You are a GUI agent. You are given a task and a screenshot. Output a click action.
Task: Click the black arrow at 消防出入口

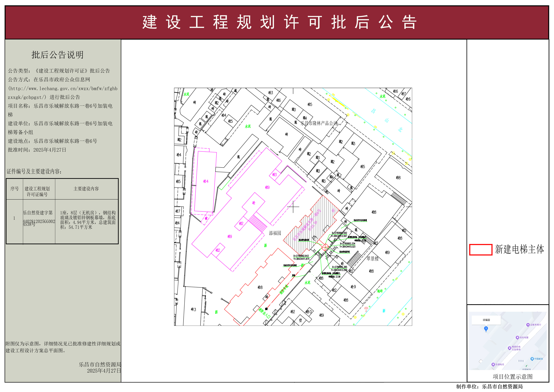pos(266,309)
